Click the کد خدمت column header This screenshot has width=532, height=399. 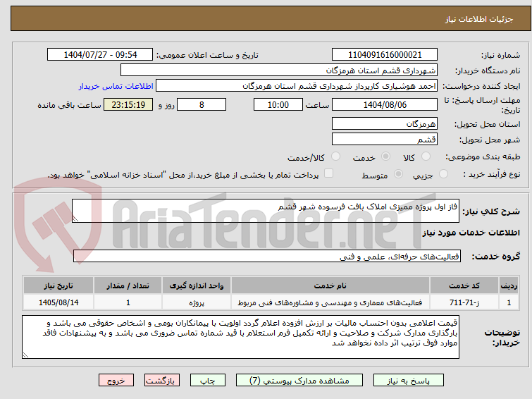coord(464,286)
